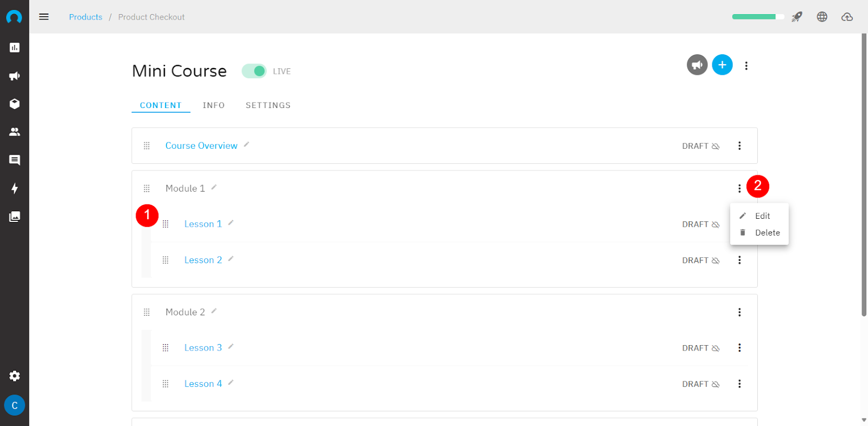Open Lesson 3 three-dot menu
This screenshot has width=868, height=426.
739,348
